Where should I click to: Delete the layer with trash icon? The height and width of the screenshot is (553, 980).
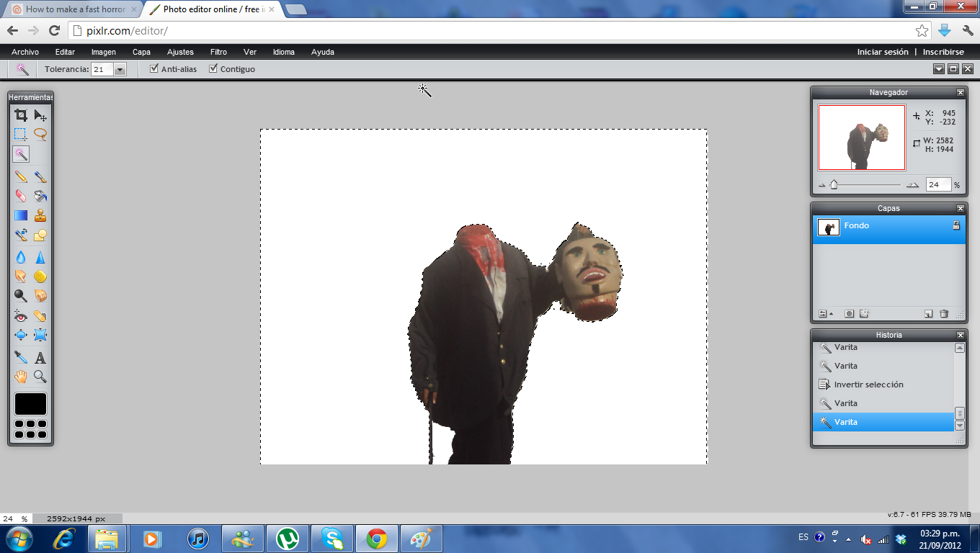(x=944, y=314)
